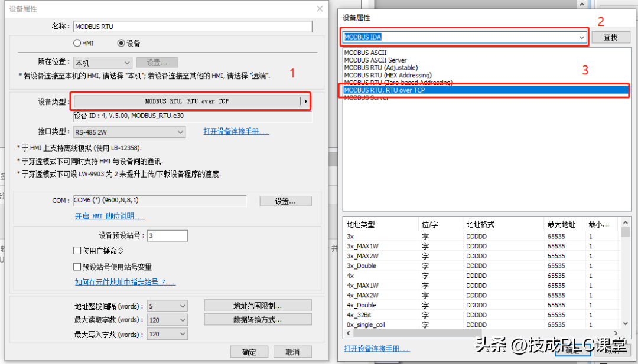Select the HMI radio button
The image size is (638, 364).
pyautogui.click(x=77, y=43)
